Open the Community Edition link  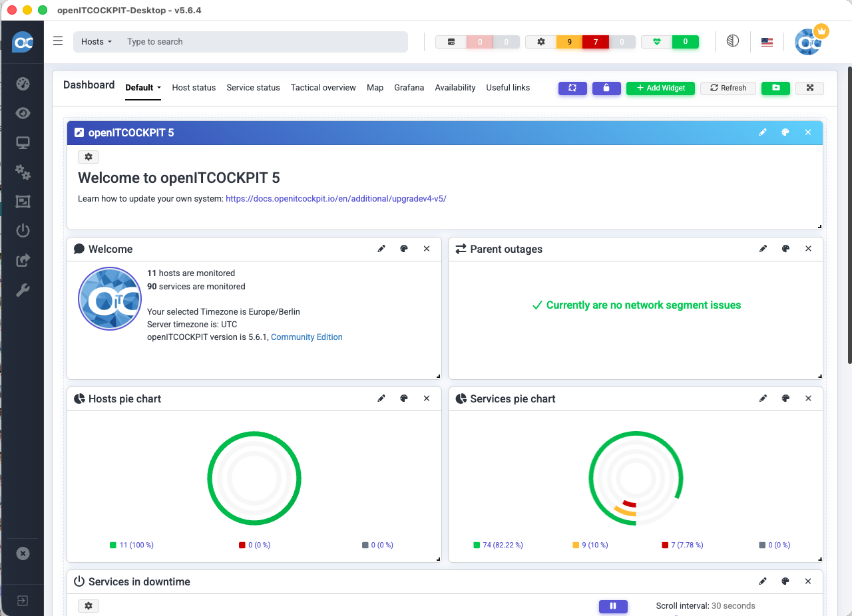307,337
